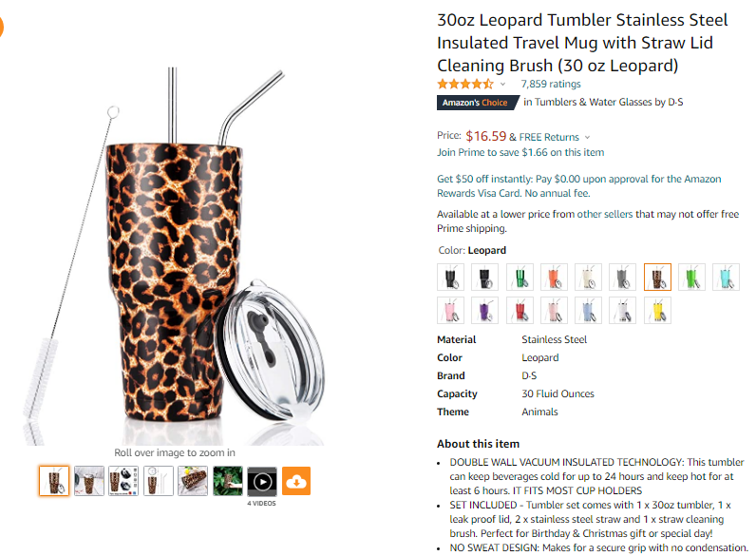This screenshot has width=756, height=556.
Task: Click the star rating icons
Action: (x=465, y=84)
